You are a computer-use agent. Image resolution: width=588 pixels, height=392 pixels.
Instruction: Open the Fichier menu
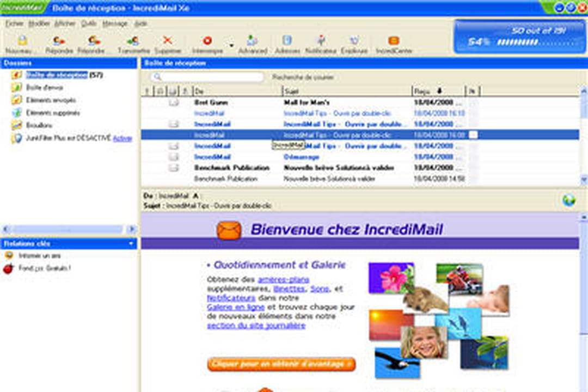coord(14,23)
